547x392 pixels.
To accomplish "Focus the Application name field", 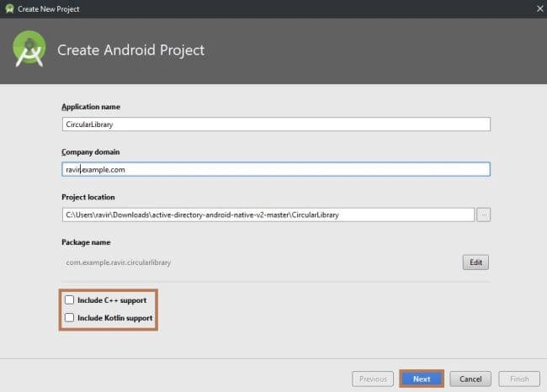I will pyautogui.click(x=276, y=124).
